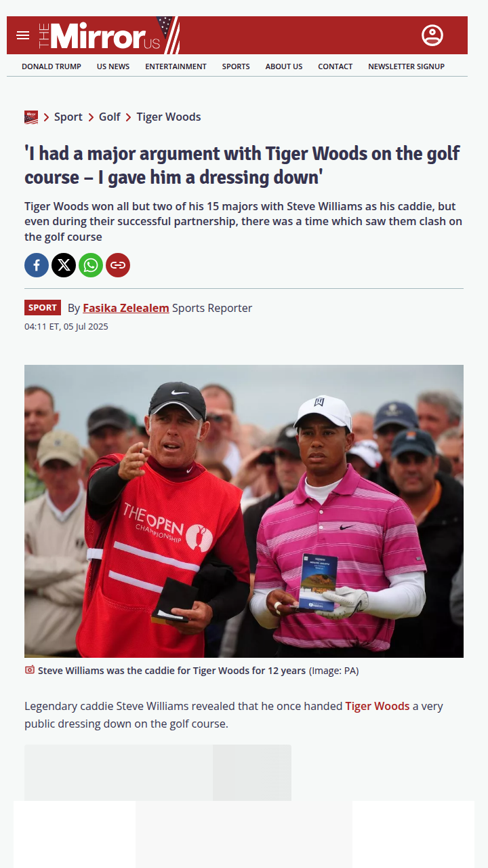Click the red SPORT category tag

43,308
